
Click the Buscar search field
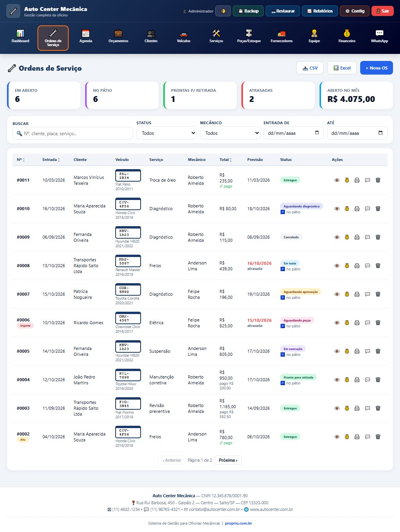tap(73, 133)
